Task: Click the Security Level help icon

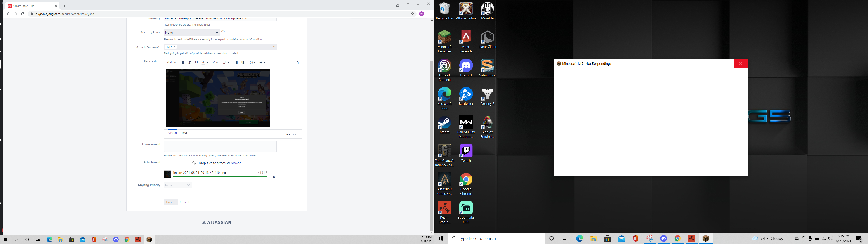Action: 223,32
